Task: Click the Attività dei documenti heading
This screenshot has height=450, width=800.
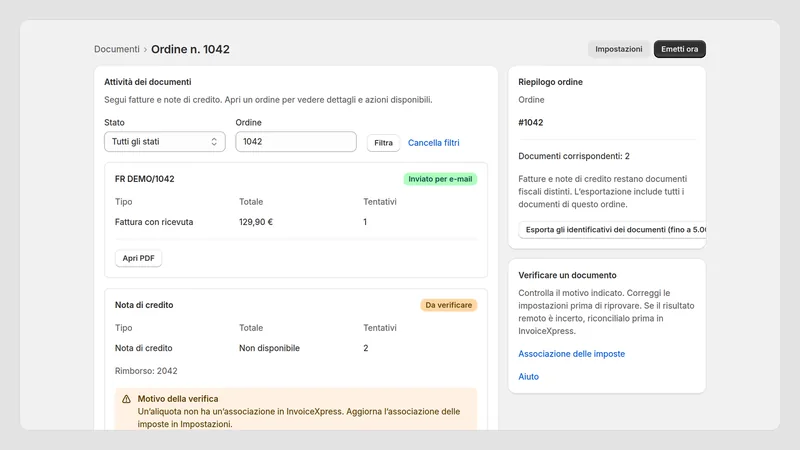Action: click(147, 82)
